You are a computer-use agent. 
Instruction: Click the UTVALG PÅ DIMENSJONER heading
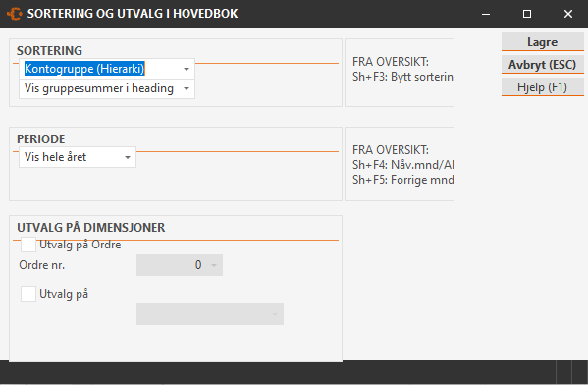coord(90,228)
